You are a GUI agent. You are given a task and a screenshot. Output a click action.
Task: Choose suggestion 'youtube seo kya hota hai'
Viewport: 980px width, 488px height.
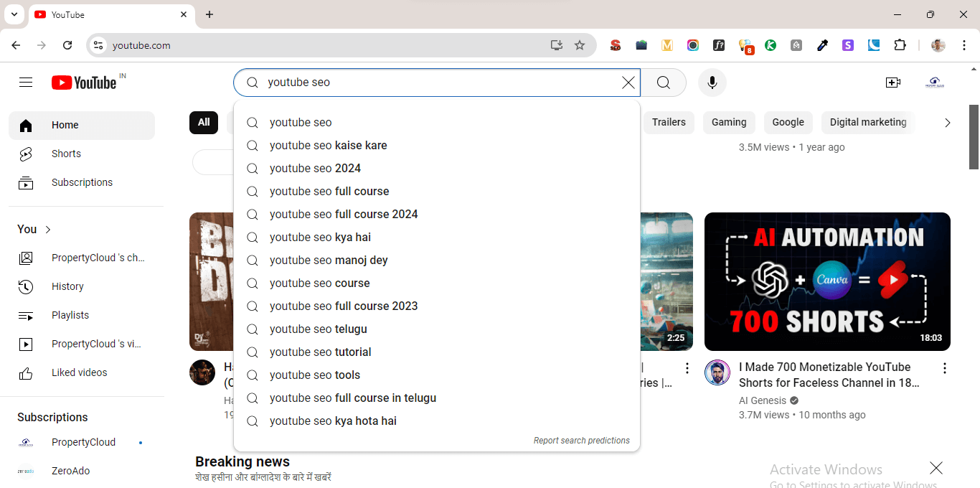click(x=437, y=421)
